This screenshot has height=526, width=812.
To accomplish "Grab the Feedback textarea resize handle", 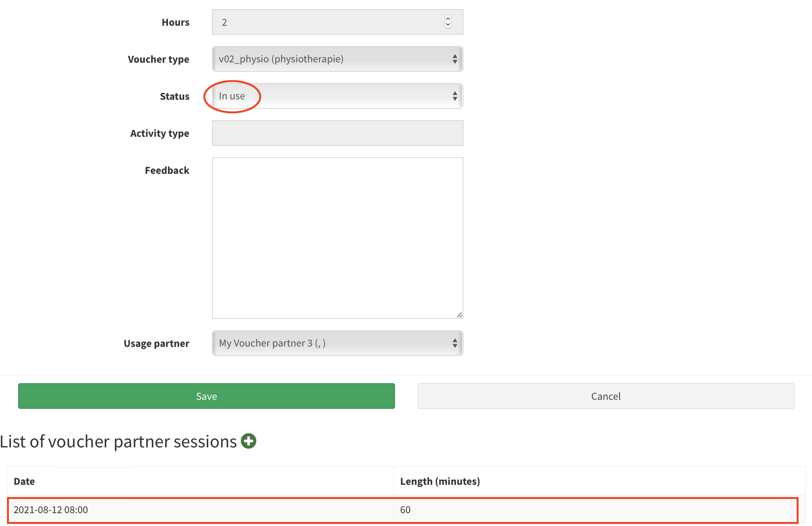I will click(459, 315).
